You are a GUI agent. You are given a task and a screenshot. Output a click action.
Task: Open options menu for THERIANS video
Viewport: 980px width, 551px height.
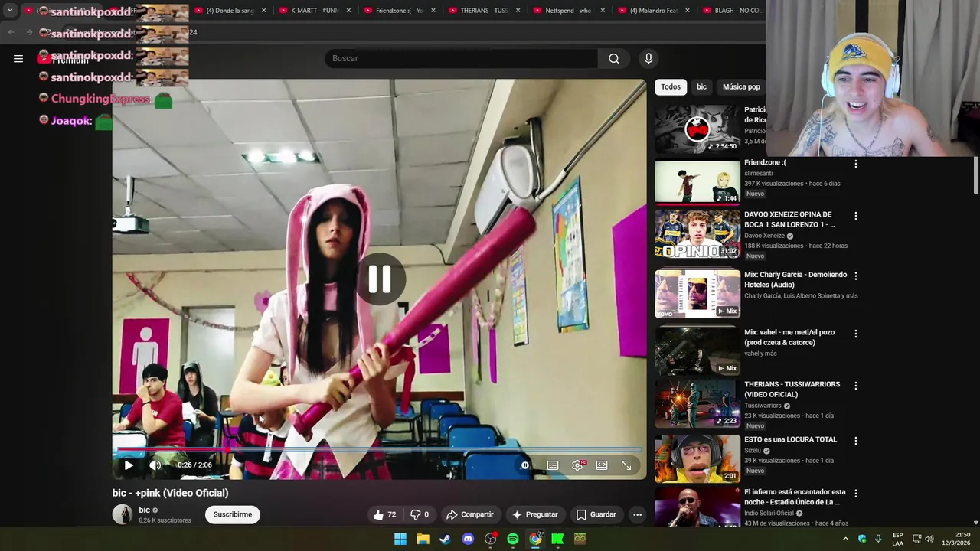(856, 386)
